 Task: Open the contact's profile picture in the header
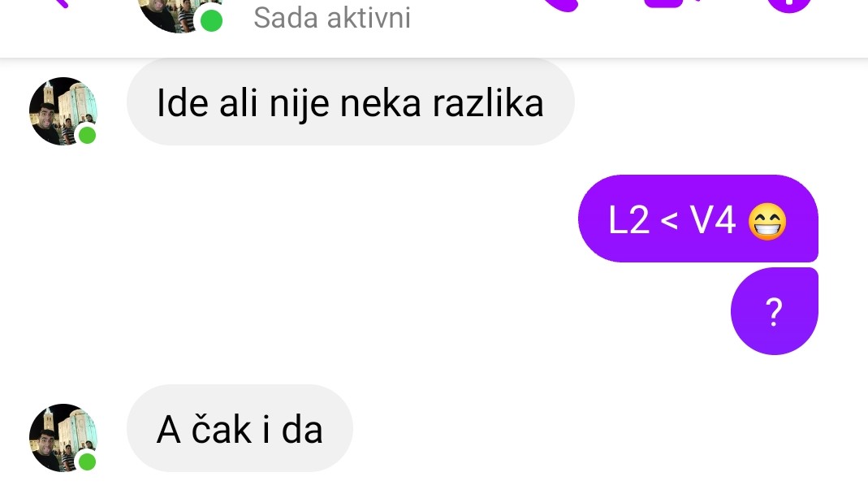click(177, 14)
